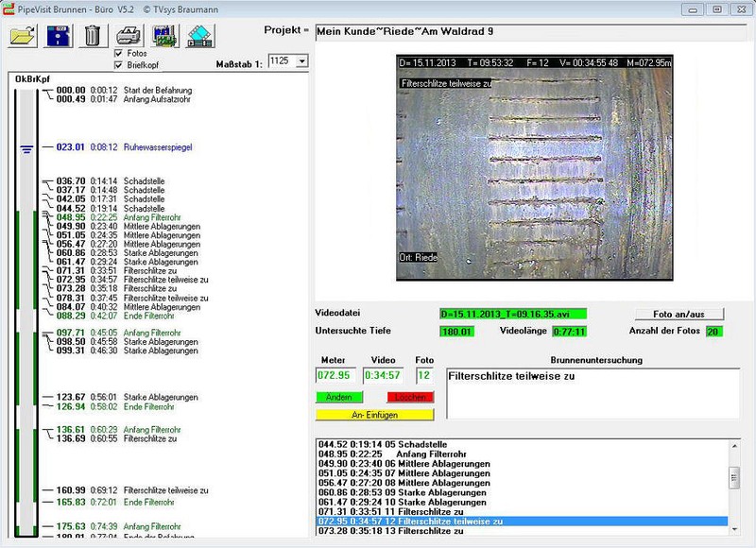Screen dimensions: 756x548
Task: Click the open project folder icon
Action: [22, 36]
